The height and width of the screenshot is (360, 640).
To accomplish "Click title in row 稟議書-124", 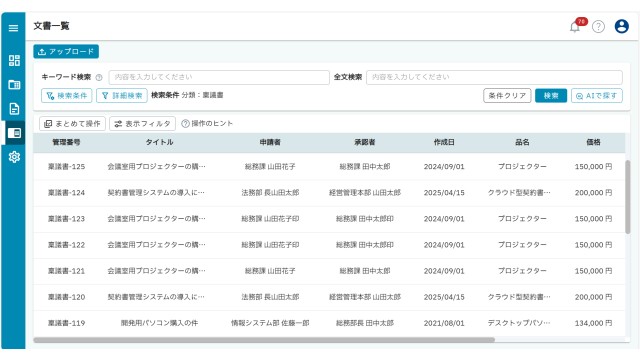I will (x=156, y=193).
